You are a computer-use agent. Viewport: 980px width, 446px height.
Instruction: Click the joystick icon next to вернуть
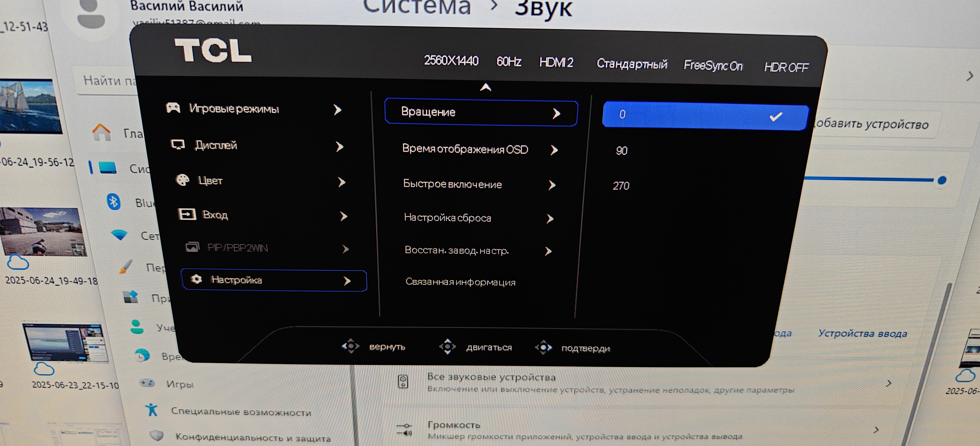(350, 346)
